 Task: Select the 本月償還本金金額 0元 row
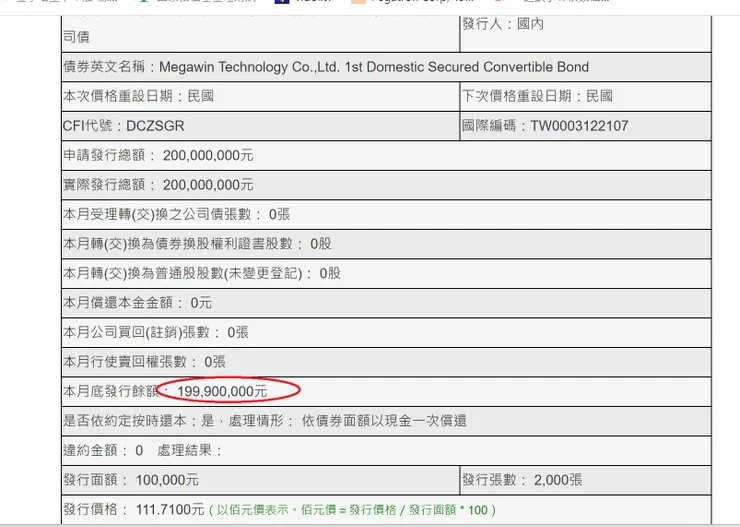tap(386, 303)
